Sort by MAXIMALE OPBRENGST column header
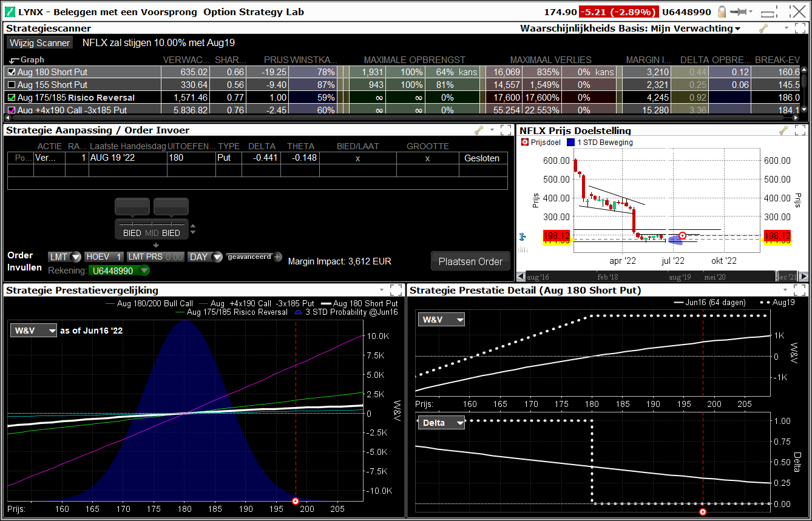 click(414, 60)
